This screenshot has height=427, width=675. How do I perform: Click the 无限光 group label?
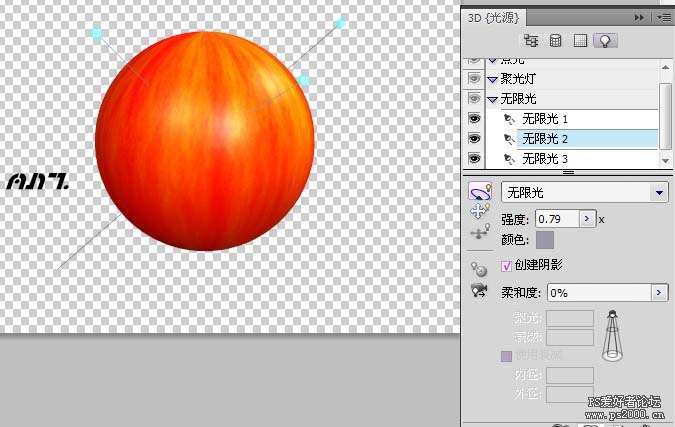coord(518,99)
